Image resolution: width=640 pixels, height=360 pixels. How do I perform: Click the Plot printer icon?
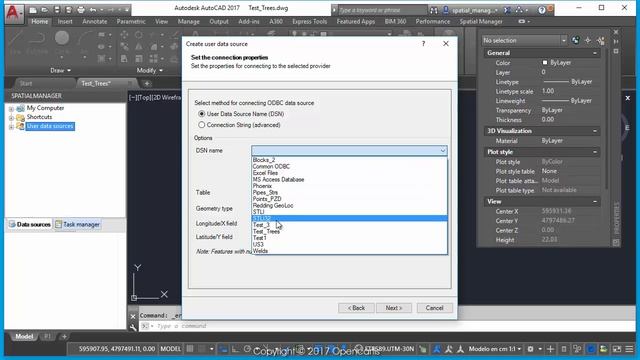click(81, 10)
